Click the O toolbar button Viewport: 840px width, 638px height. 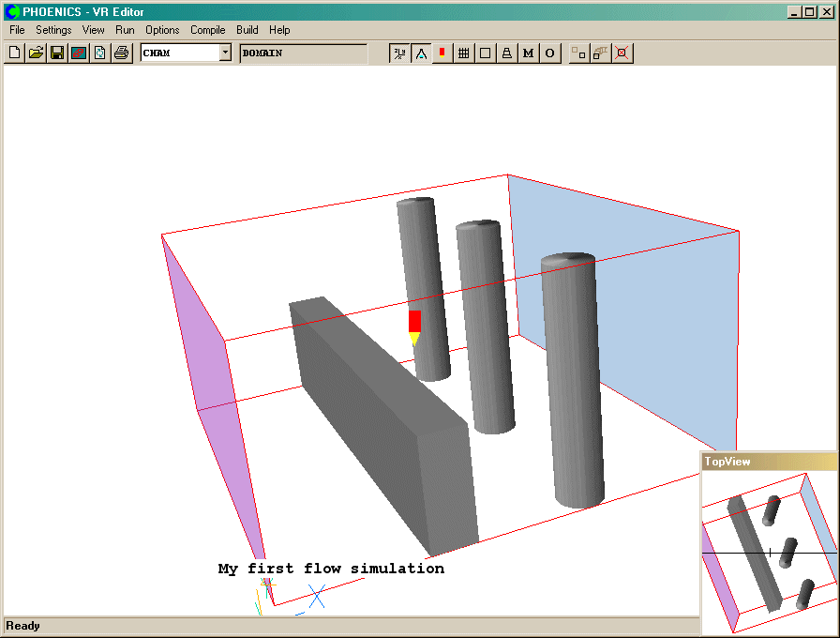[549, 53]
